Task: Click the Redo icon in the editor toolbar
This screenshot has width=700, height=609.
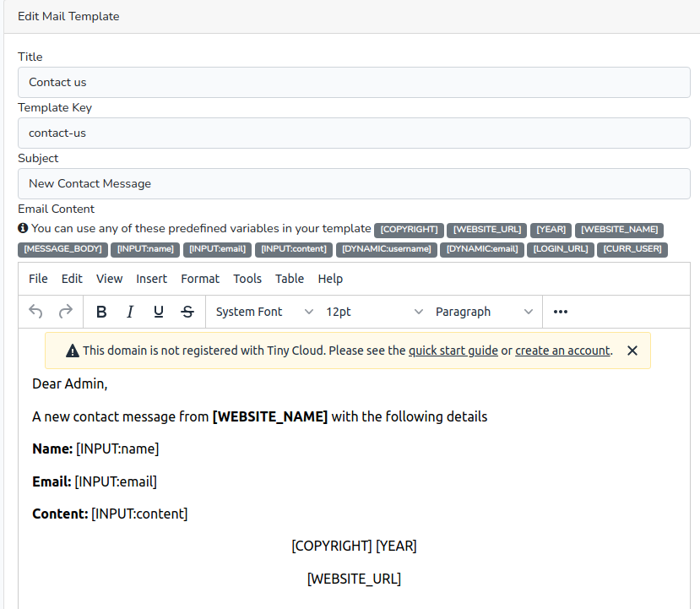Action: [x=66, y=312]
